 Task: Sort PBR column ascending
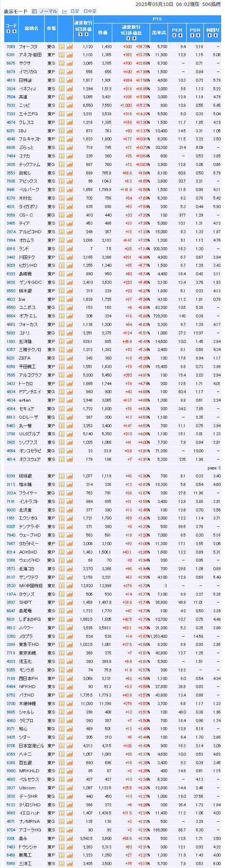[192, 35]
